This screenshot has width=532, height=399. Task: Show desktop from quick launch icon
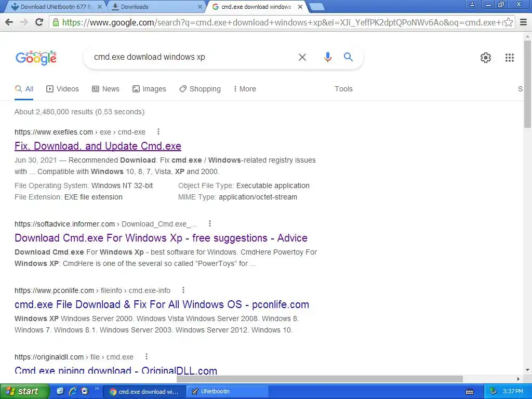click(x=60, y=391)
